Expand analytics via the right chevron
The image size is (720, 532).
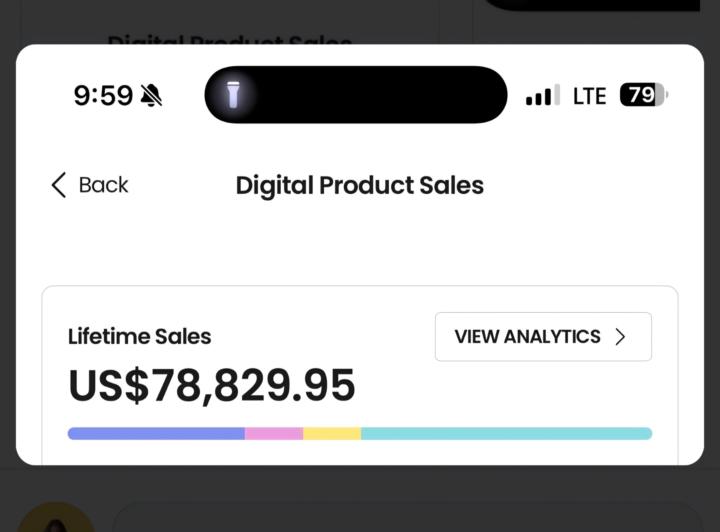click(620, 337)
